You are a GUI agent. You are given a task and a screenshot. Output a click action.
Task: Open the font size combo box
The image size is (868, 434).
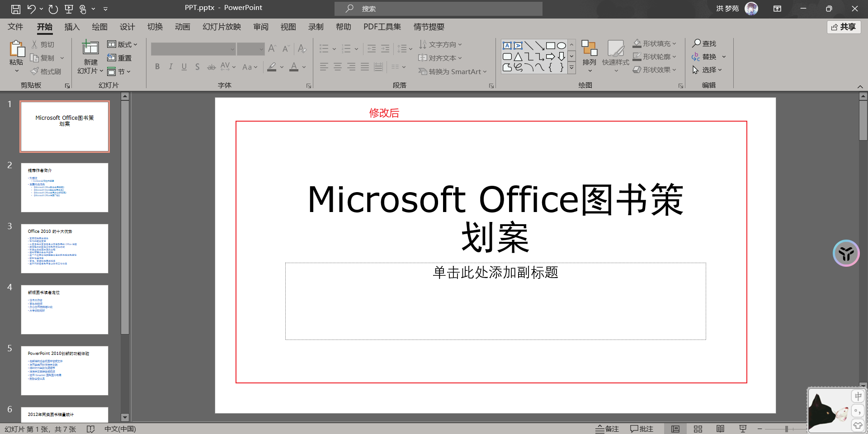coord(251,49)
